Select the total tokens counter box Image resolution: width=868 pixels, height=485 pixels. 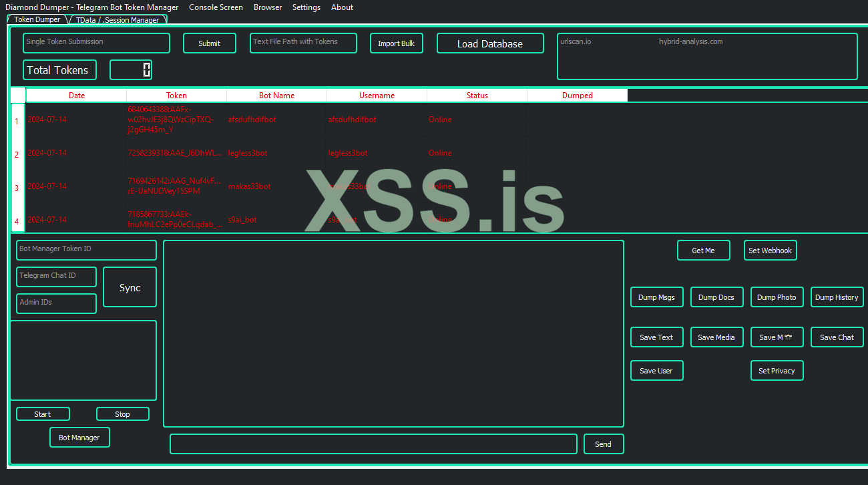click(131, 70)
